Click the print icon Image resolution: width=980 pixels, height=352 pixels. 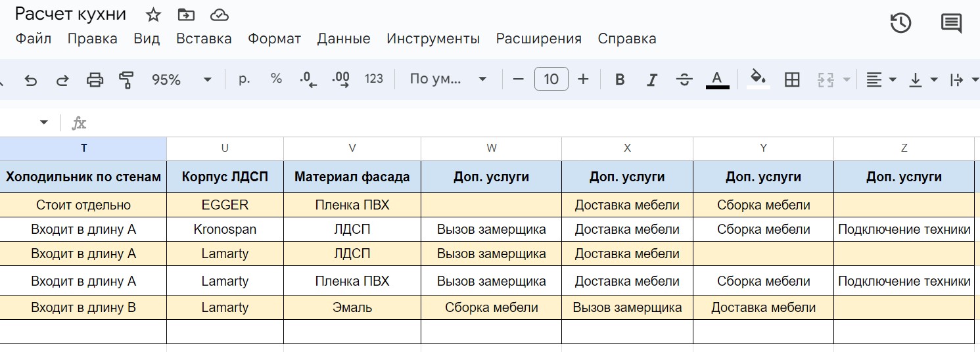pyautogui.click(x=95, y=80)
